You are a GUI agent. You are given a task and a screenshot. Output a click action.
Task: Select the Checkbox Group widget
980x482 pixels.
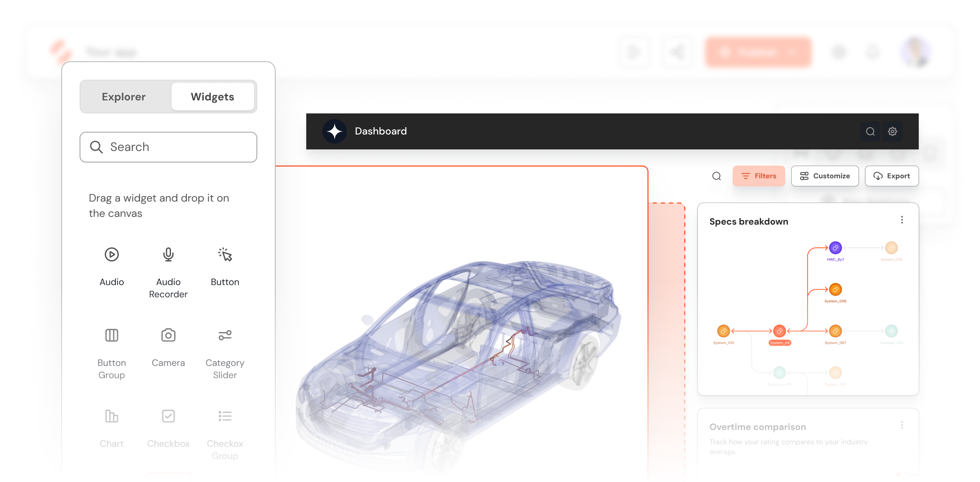point(225,416)
